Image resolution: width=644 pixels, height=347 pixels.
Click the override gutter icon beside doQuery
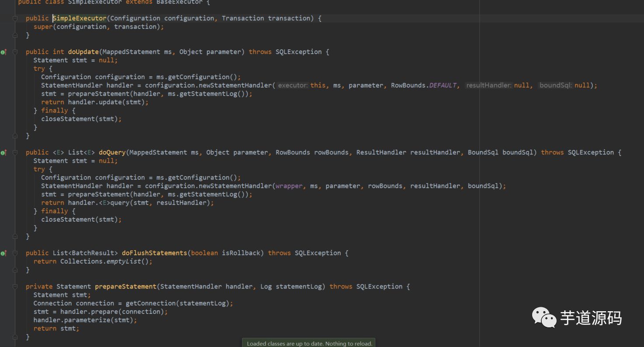(3, 152)
